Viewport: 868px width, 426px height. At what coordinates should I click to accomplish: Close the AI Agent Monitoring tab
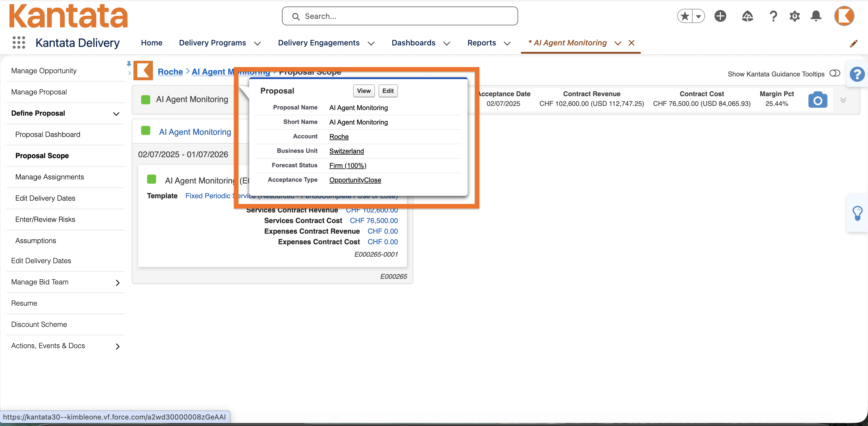(632, 43)
